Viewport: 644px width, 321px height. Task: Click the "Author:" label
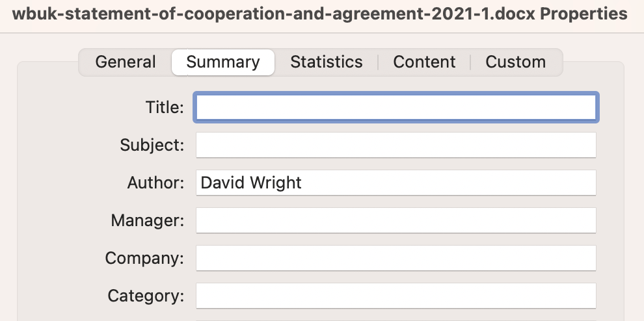(x=155, y=183)
